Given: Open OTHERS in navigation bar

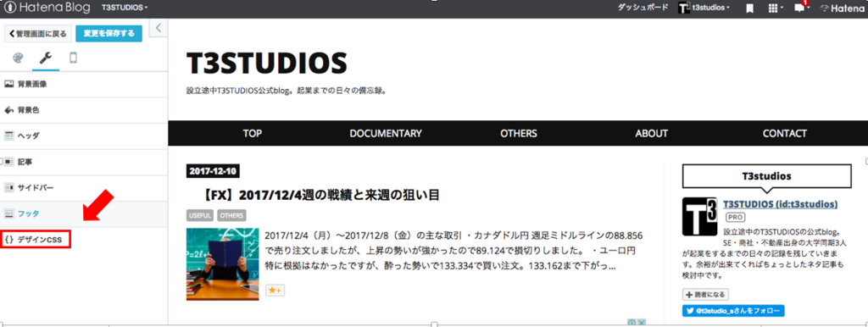Looking at the screenshot, I should [519, 133].
